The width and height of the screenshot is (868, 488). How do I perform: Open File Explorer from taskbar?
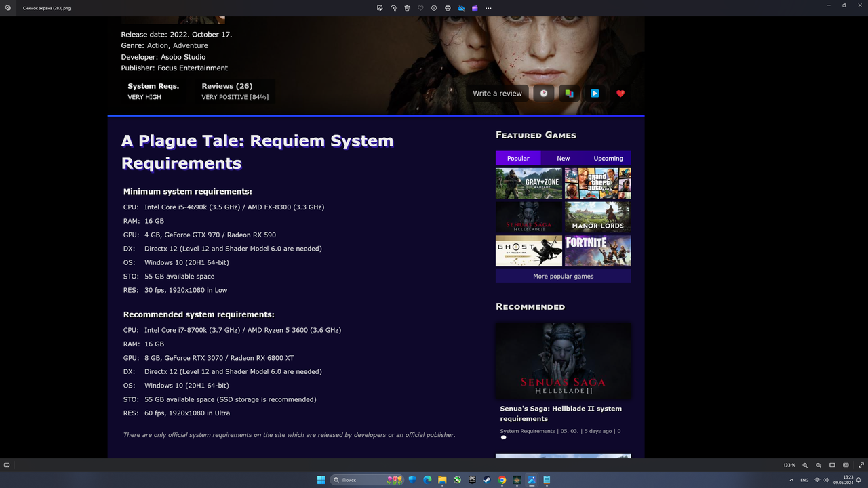tap(442, 480)
